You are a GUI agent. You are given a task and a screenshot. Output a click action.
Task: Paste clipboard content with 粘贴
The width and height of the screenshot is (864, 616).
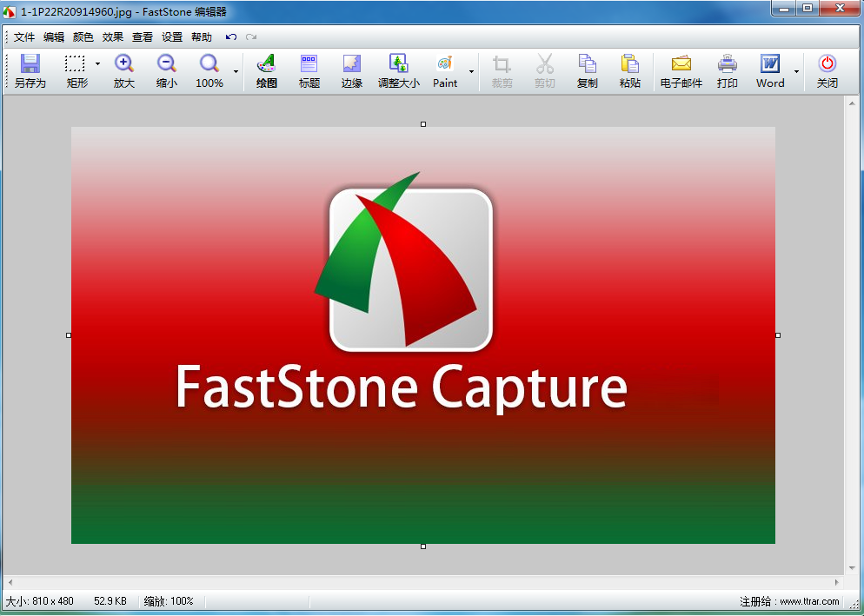pos(630,70)
